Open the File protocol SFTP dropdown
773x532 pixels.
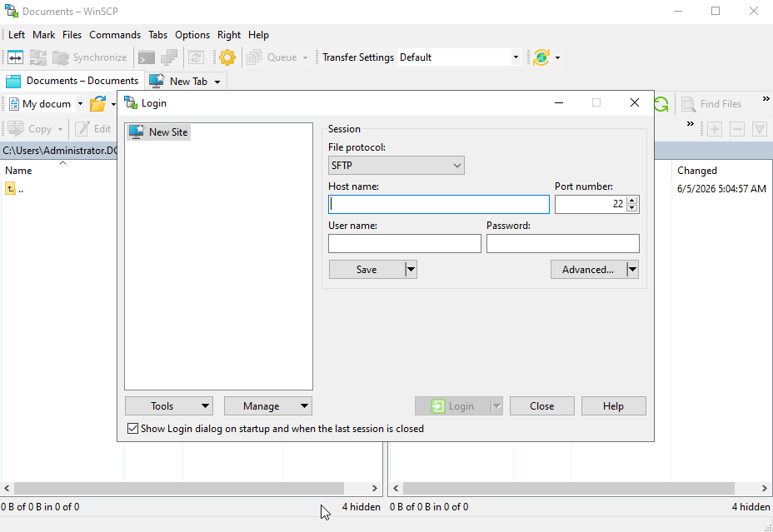(x=396, y=166)
